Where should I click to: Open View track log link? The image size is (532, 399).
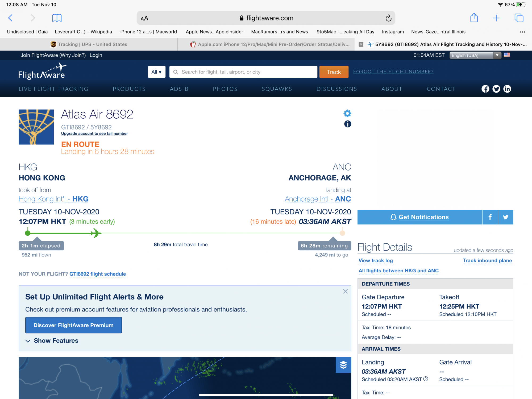click(x=376, y=261)
